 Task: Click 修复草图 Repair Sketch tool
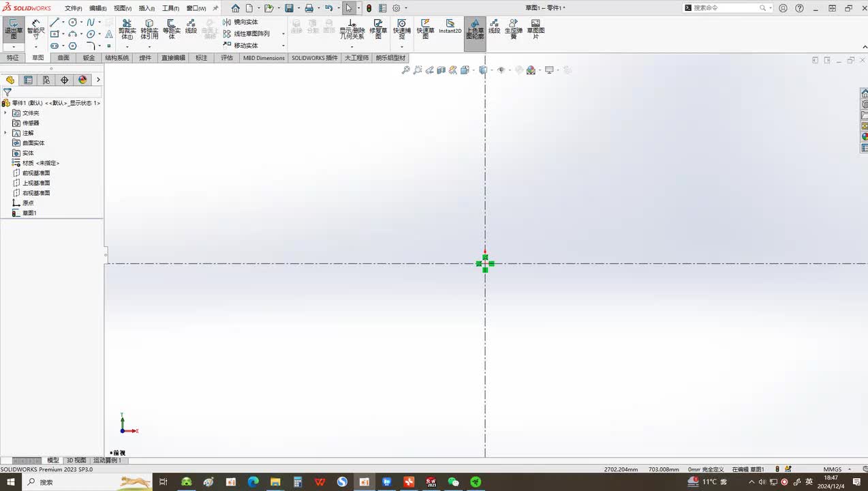coord(378,29)
